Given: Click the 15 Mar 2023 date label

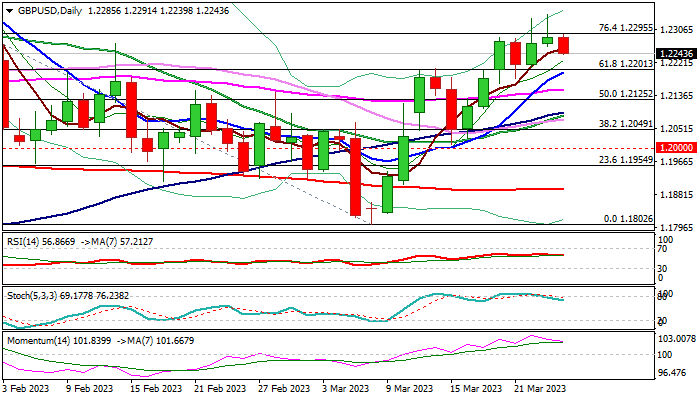Looking at the screenshot, I should pyautogui.click(x=476, y=388).
